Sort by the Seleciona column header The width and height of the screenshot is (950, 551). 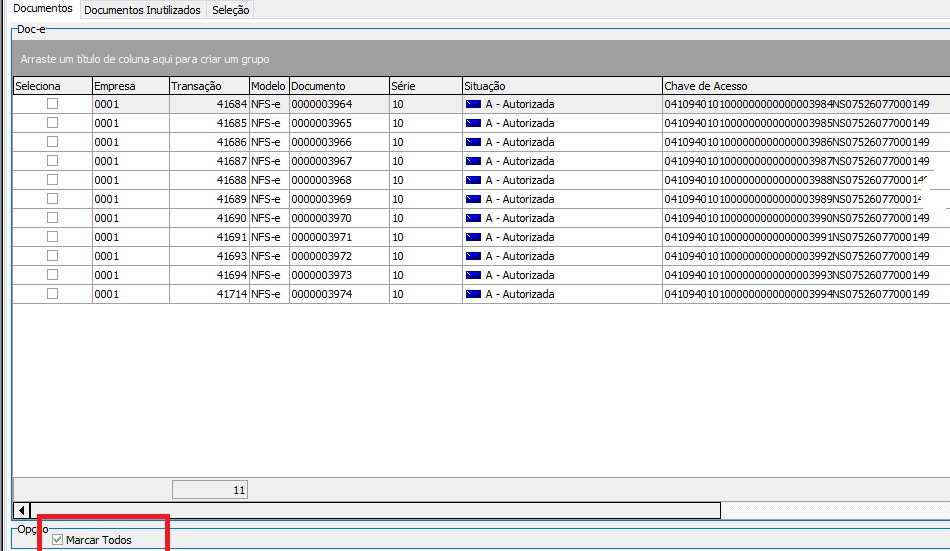tap(52, 85)
